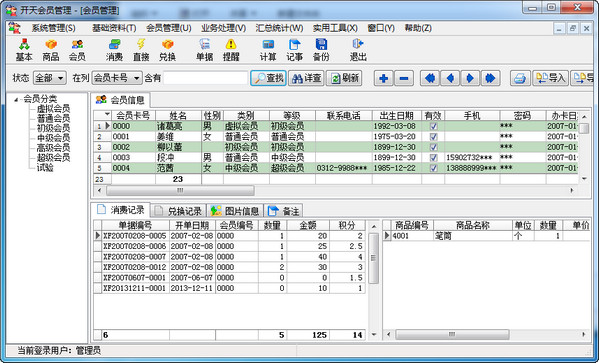Click the product detail horizontal scrollbar thumb
The width and height of the screenshot is (599, 363).
tap(452, 335)
